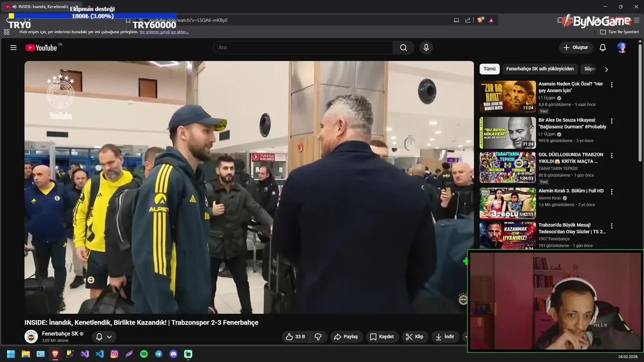Click the share page icon in address bar
The height and width of the screenshot is (362, 644).
[x=468, y=20]
